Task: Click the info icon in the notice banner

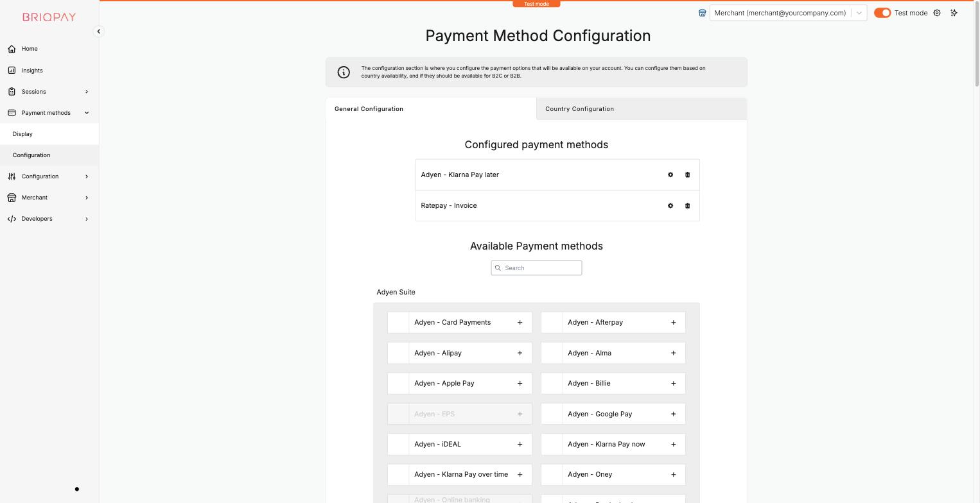Action: point(344,72)
